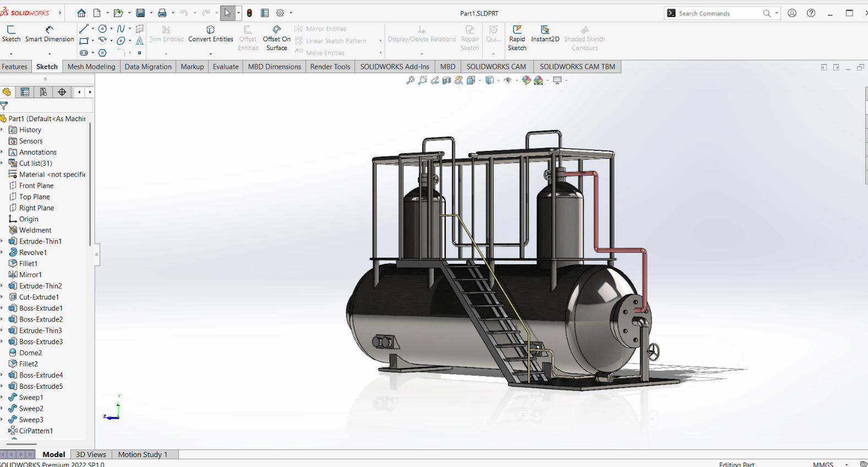Toggle the selection cursor tool
Screen dimensions: 868x467
point(227,13)
